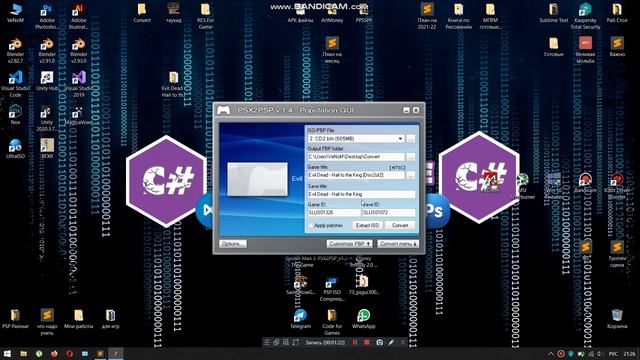Click the Extract ISO button

(x=367, y=225)
